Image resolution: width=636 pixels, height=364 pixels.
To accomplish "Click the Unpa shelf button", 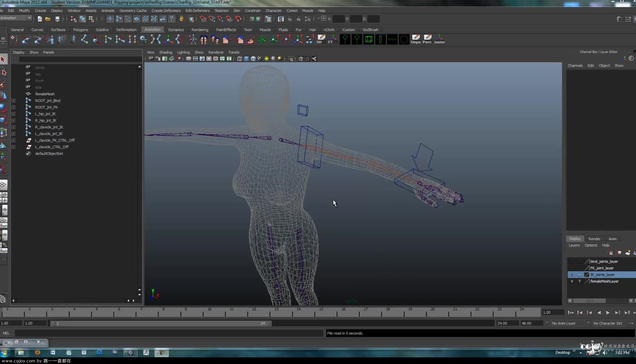I will click(416, 39).
